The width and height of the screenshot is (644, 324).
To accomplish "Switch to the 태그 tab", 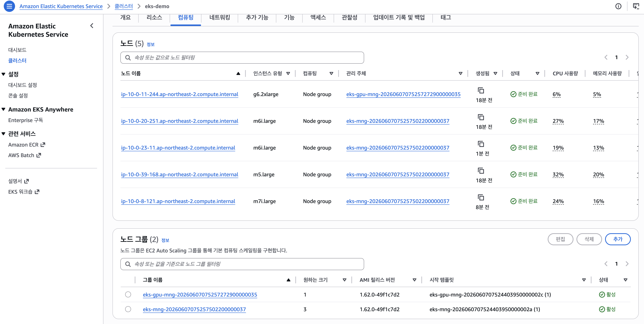I will coord(446,18).
